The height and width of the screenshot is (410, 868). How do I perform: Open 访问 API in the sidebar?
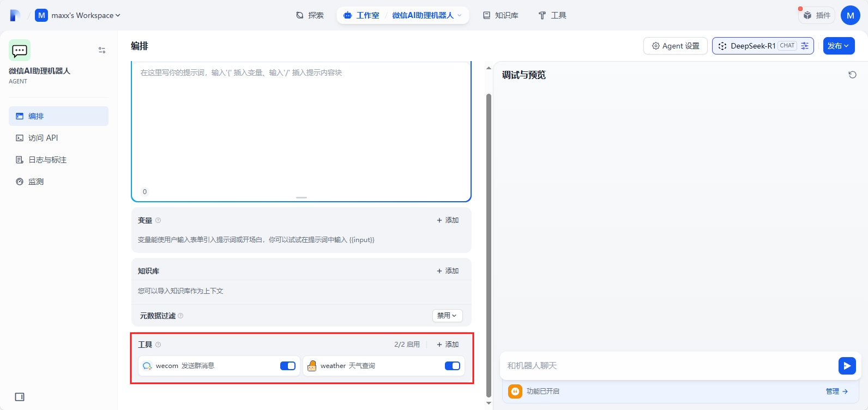(x=58, y=138)
